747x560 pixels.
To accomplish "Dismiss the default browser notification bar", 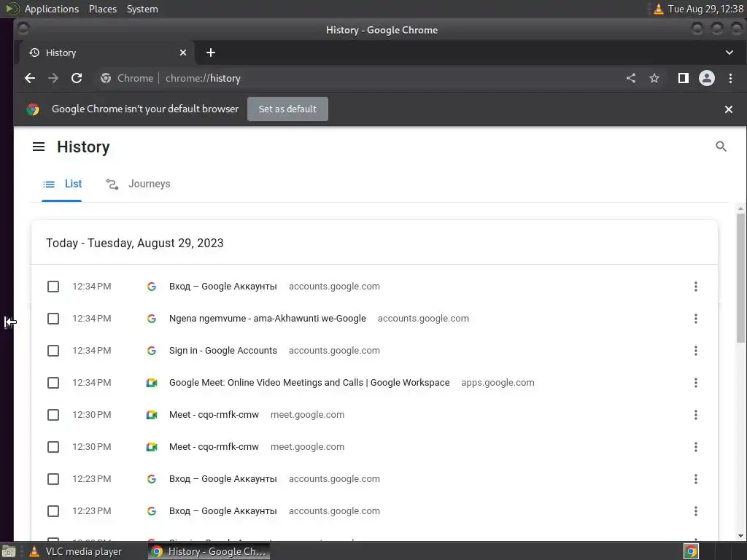I will pyautogui.click(x=729, y=109).
